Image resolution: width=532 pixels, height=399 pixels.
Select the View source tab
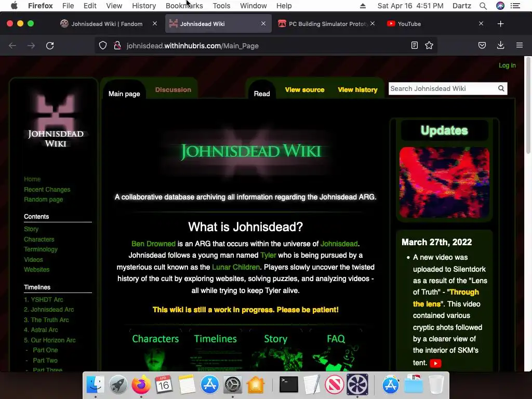click(x=304, y=89)
